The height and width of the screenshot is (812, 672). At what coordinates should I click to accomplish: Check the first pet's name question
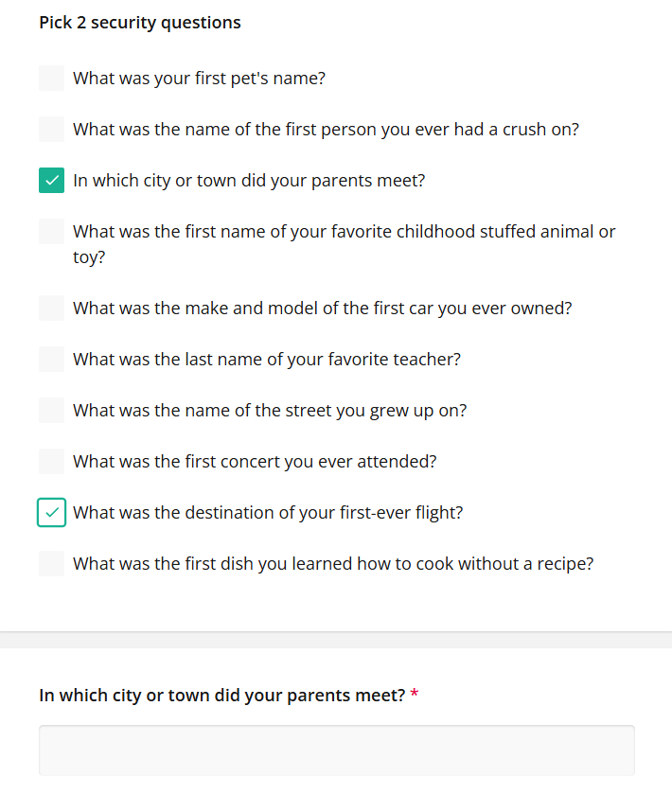click(x=51, y=79)
